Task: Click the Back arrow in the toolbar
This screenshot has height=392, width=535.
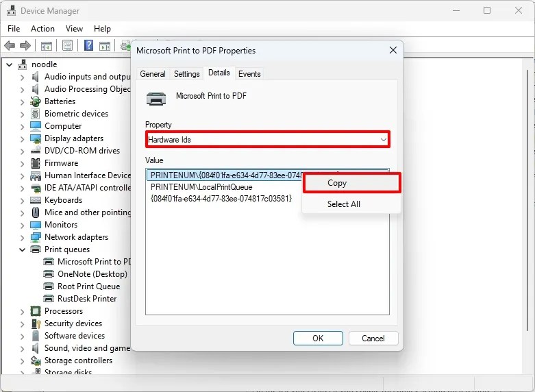Action: coord(10,45)
